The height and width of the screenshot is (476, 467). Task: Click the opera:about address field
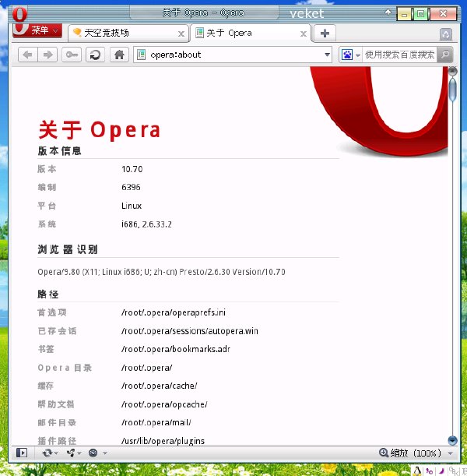(x=233, y=55)
